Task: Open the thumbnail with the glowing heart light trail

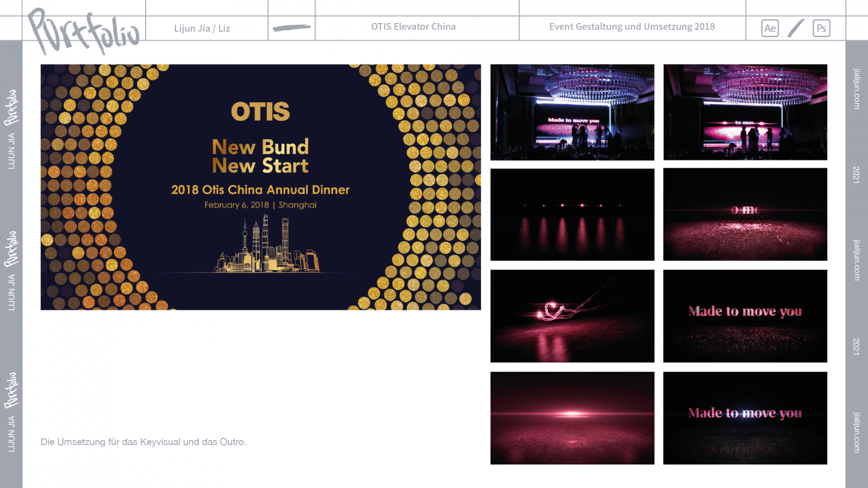Action: pos(572,316)
